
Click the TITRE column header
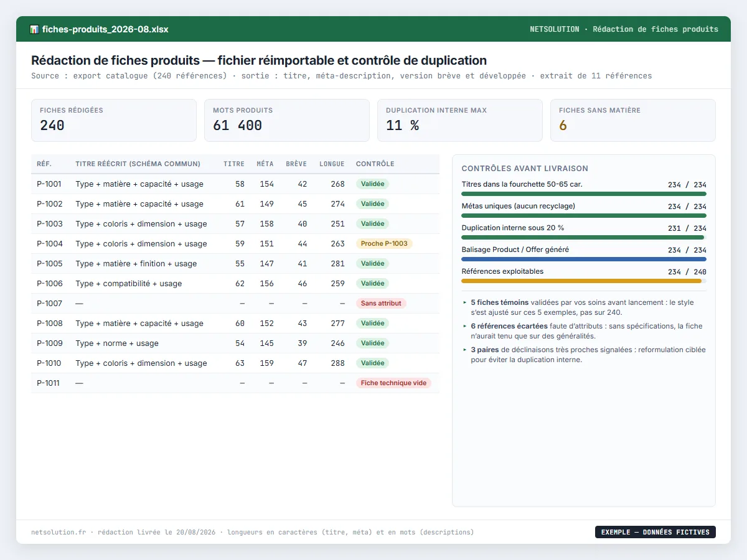point(234,164)
